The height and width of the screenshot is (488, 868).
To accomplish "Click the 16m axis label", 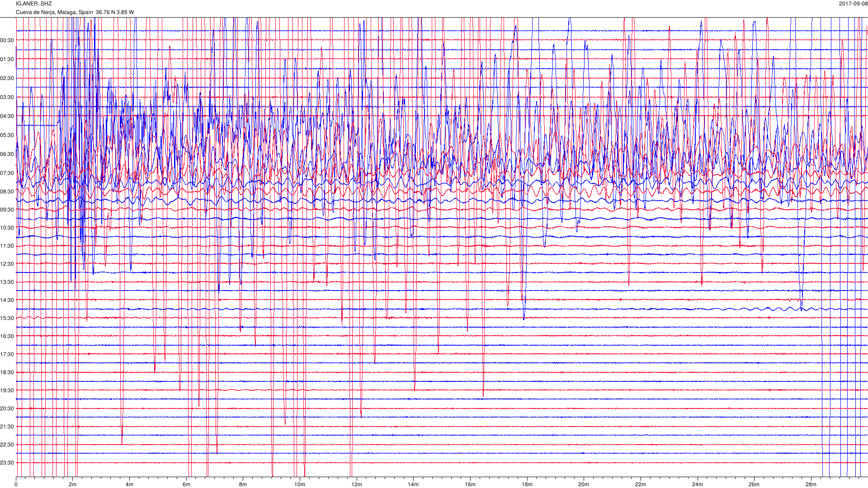I will (x=470, y=484).
